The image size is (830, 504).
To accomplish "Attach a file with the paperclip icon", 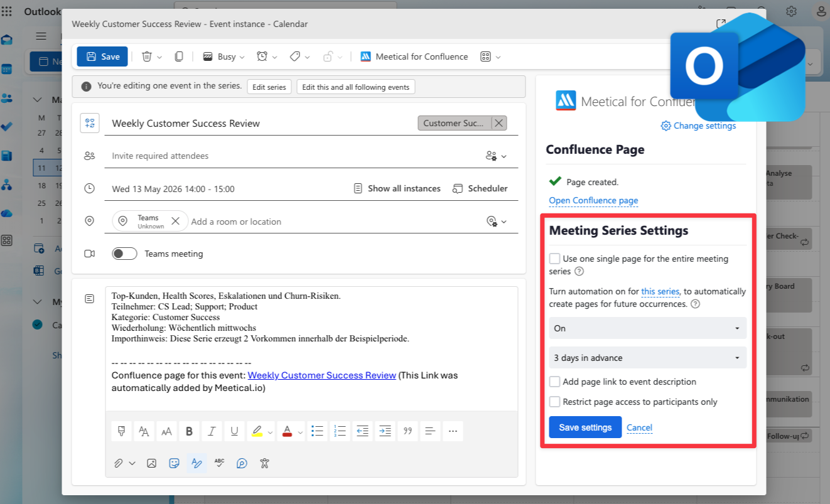I will [118, 463].
